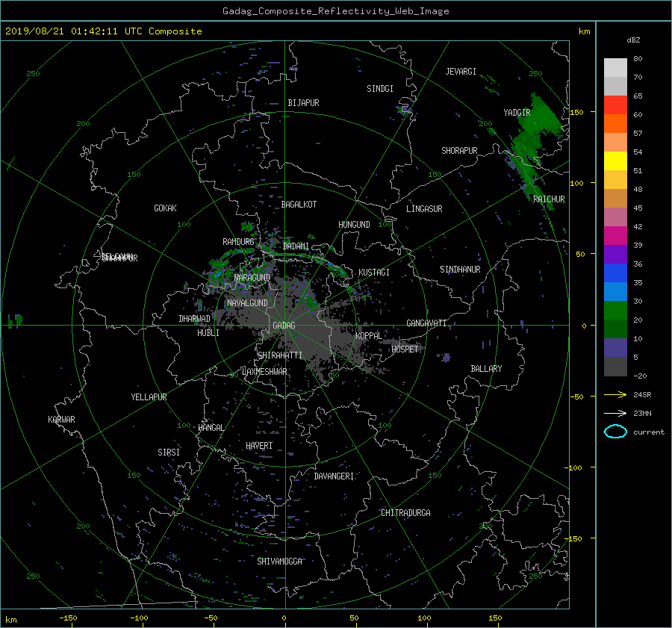Click the KUSTAGI city label

374,273
